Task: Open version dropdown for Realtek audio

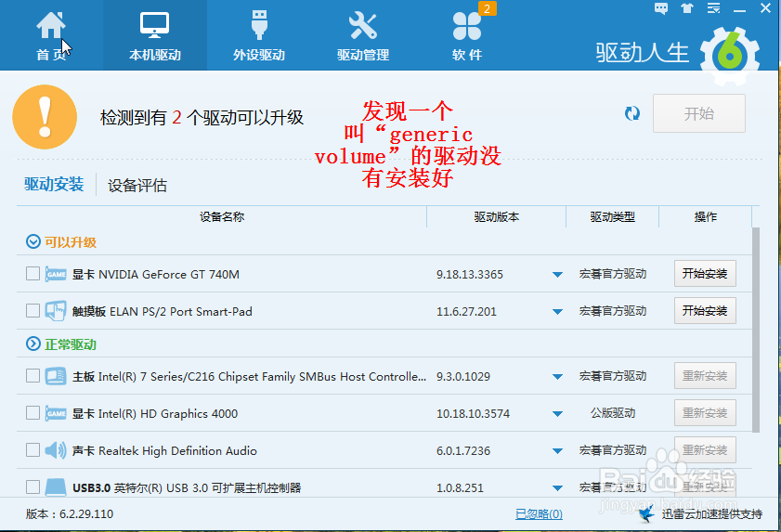Action: 557,451
